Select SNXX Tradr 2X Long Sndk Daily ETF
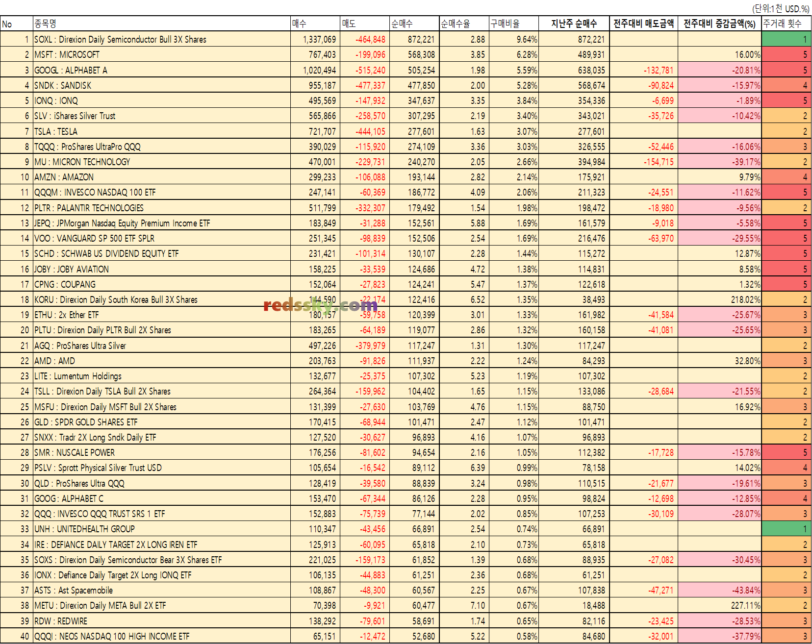Image resolution: width=812 pixels, height=644 pixels. click(x=162, y=437)
